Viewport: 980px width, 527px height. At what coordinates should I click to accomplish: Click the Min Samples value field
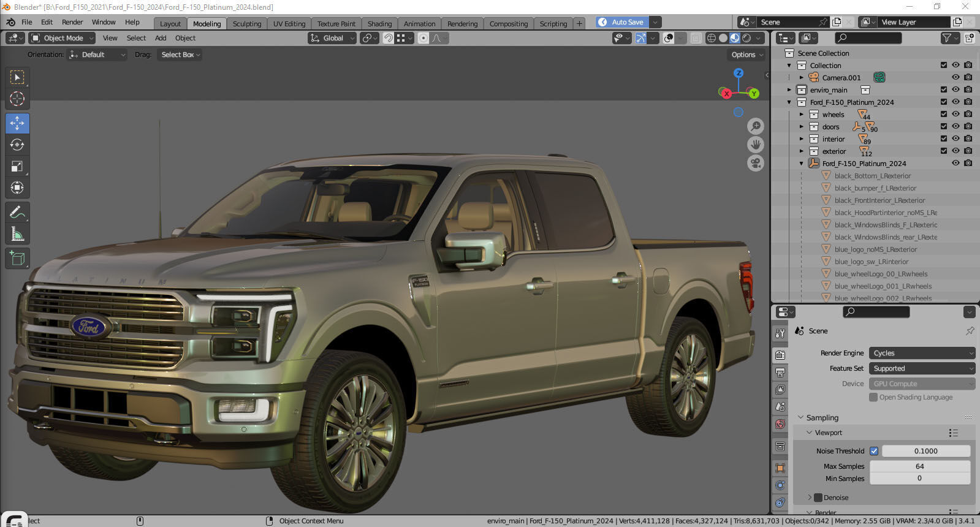[x=920, y=479]
